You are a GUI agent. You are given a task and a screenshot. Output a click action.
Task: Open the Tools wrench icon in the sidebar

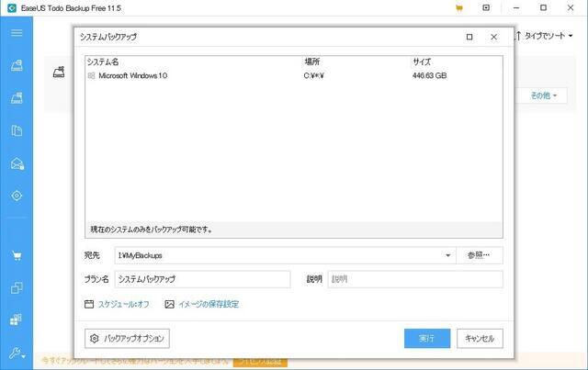pos(16,353)
